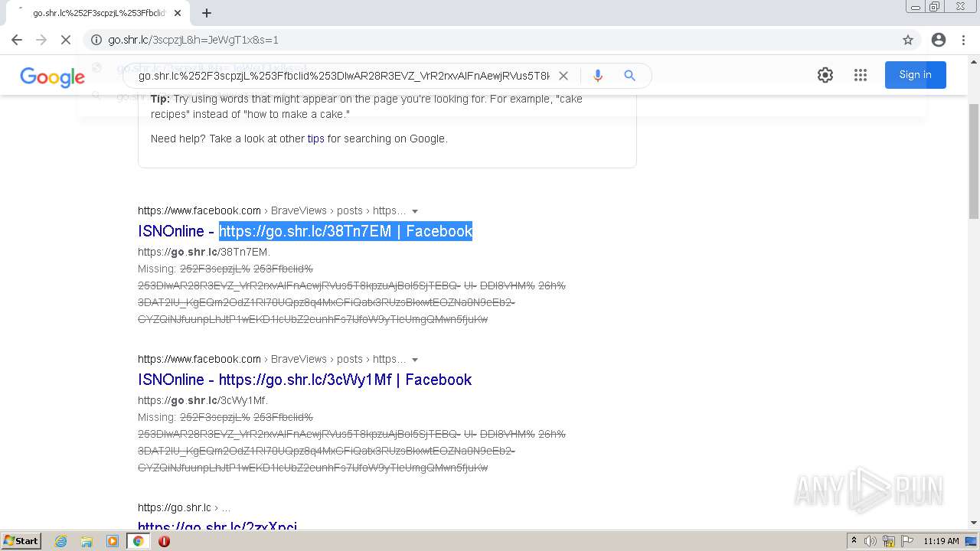The height and width of the screenshot is (551, 980).
Task: Click the Chrome address bar URL
Action: (x=193, y=40)
